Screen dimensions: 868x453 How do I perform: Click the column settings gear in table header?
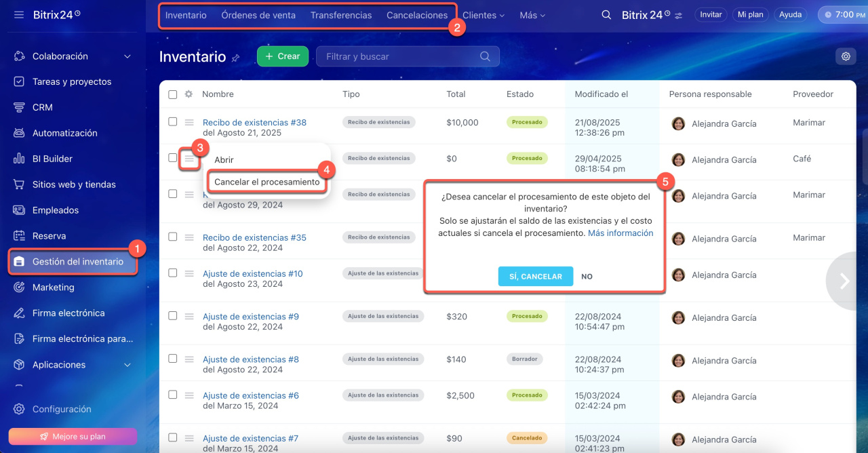click(x=189, y=94)
